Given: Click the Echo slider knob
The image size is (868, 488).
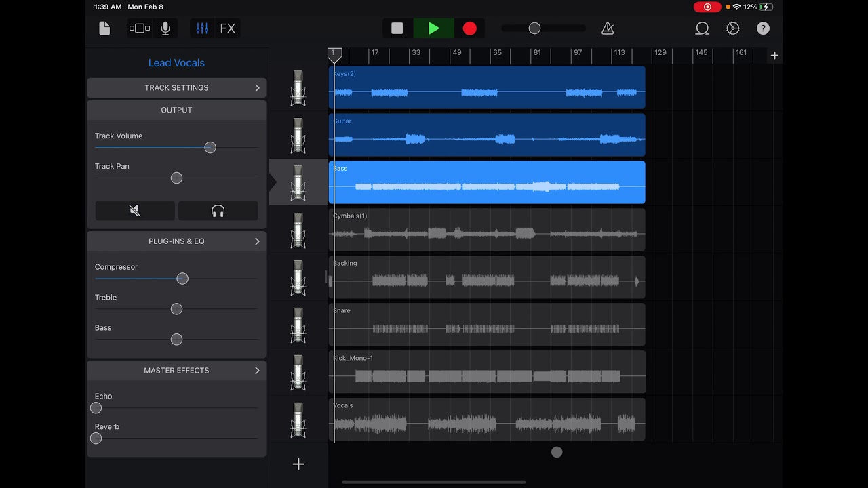Looking at the screenshot, I should pyautogui.click(x=96, y=408).
